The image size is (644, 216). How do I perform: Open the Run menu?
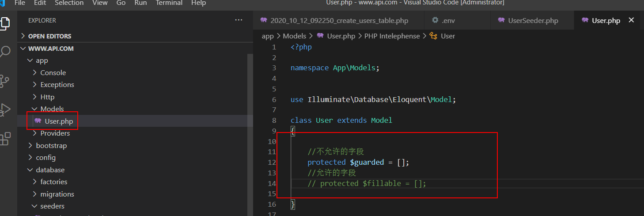click(x=140, y=3)
